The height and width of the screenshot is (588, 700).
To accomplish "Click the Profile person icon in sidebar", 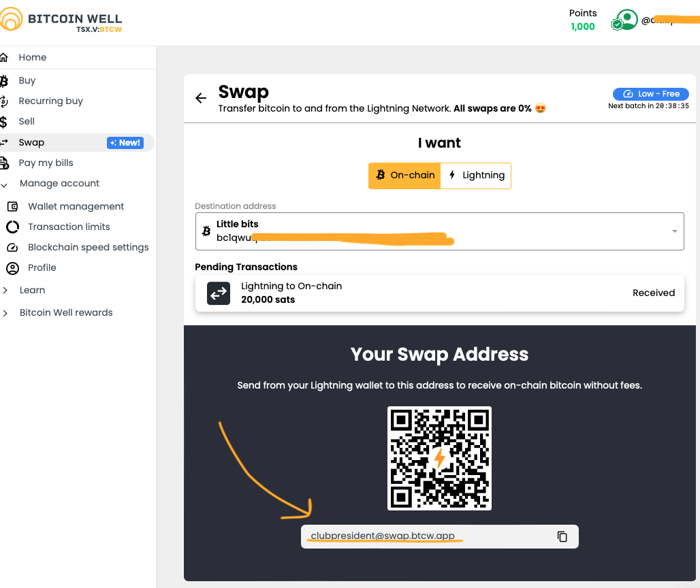I will (12, 267).
